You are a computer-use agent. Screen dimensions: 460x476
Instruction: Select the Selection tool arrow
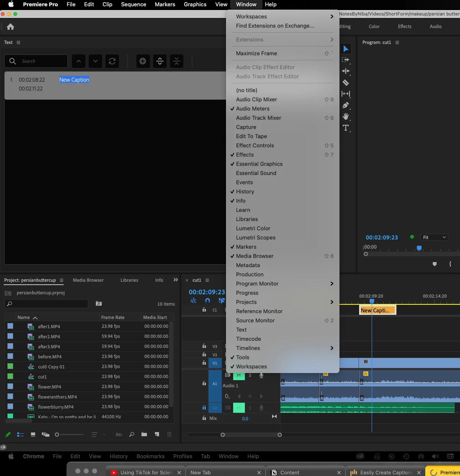coord(346,49)
